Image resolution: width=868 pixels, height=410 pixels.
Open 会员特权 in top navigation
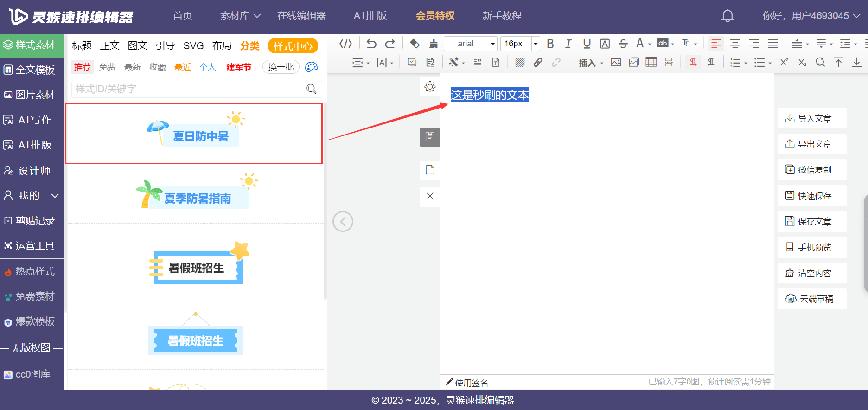coord(435,16)
